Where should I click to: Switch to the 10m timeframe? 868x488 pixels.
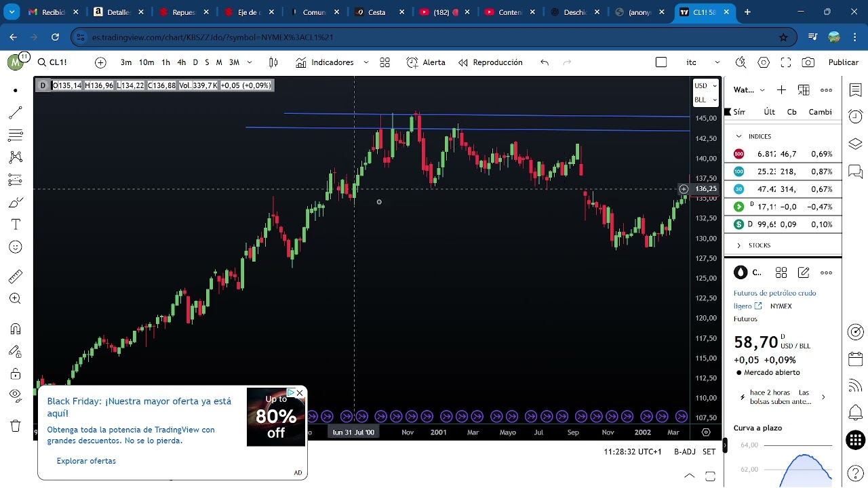(x=146, y=62)
